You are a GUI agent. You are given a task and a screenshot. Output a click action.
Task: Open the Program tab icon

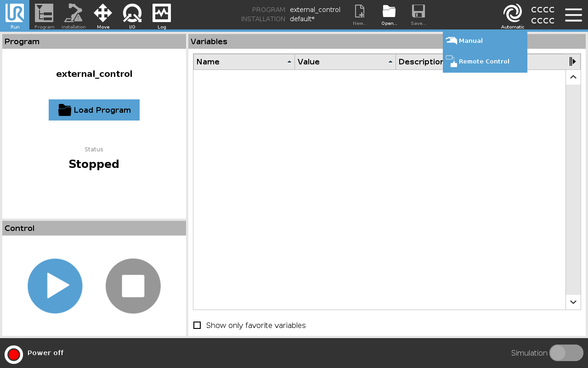(44, 15)
